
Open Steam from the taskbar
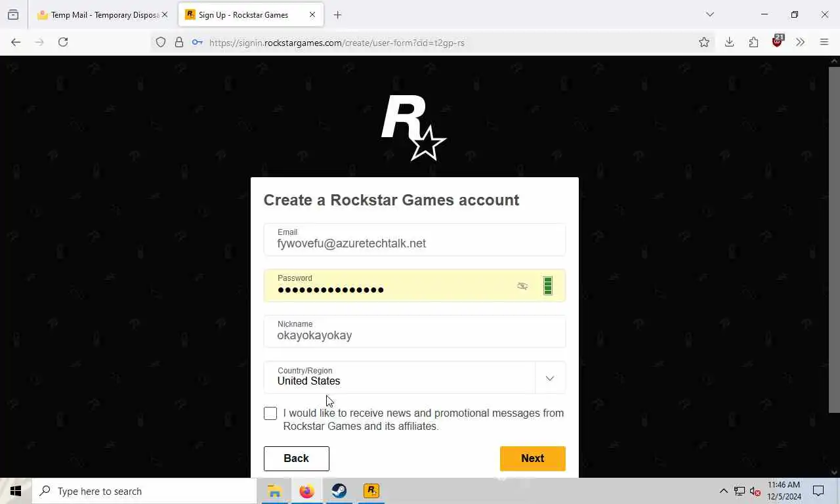339,491
